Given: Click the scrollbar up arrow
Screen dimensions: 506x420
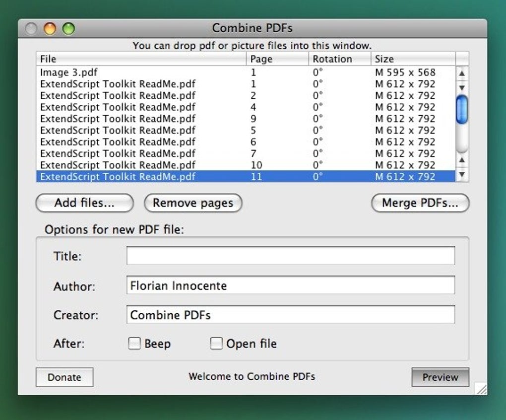Looking at the screenshot, I should tap(462, 73).
